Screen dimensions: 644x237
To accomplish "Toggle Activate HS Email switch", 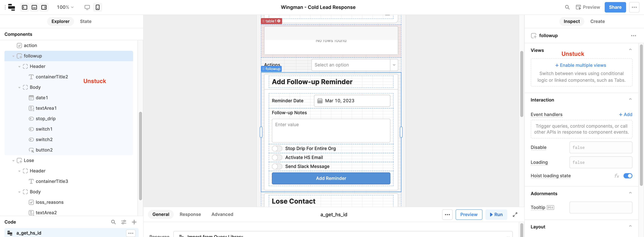I will click(x=277, y=158).
